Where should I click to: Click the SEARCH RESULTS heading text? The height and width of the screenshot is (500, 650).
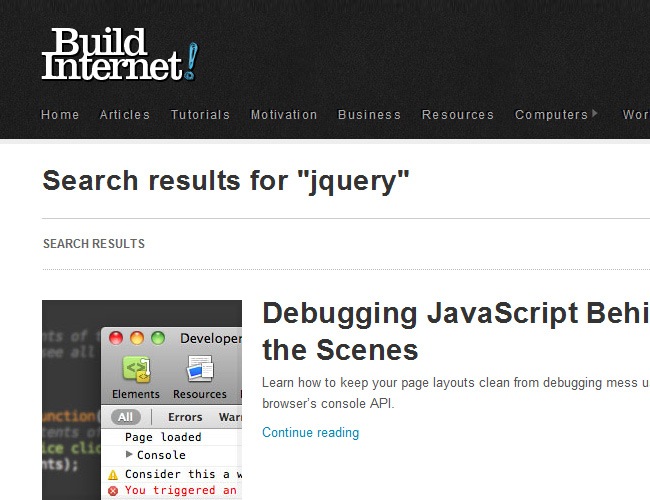94,244
